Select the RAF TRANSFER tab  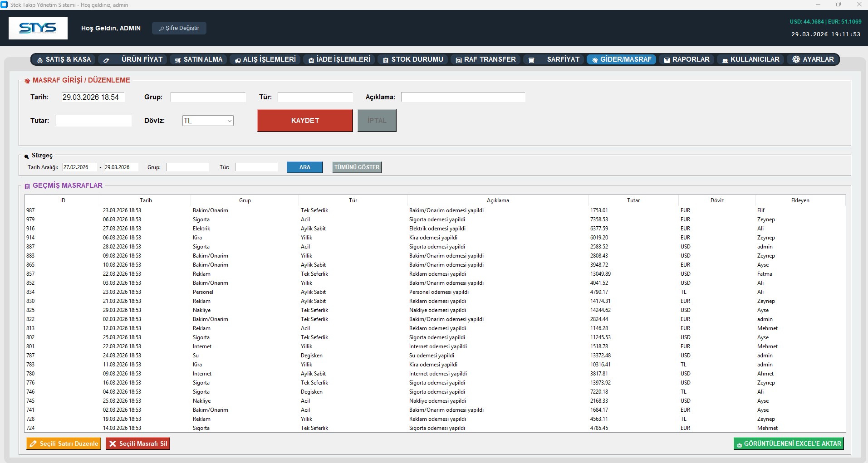pyautogui.click(x=485, y=59)
